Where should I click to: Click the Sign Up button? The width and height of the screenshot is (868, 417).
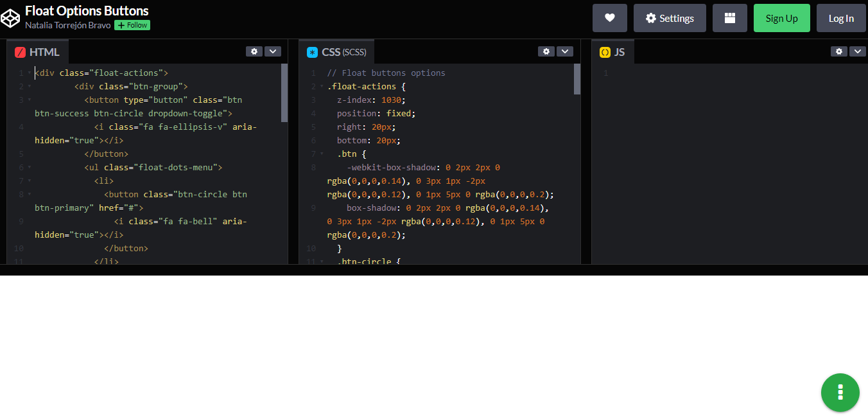tap(781, 17)
